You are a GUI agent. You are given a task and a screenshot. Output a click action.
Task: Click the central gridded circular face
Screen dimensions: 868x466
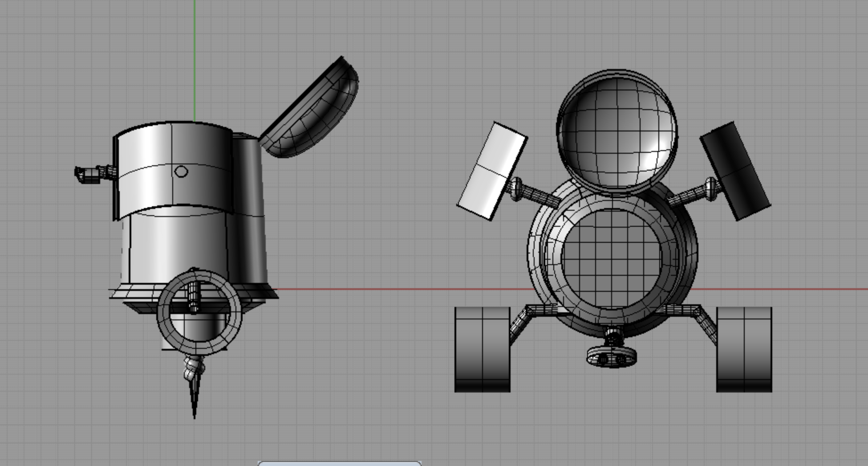coord(612,258)
